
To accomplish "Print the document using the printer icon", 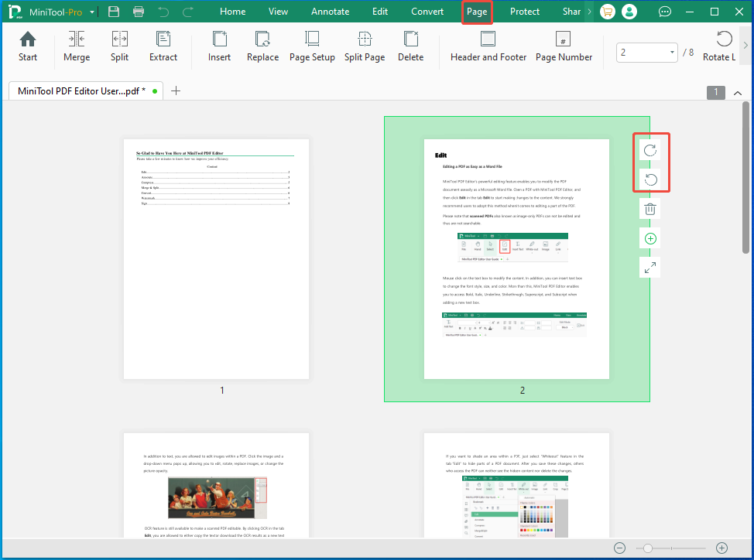I will 139,12.
